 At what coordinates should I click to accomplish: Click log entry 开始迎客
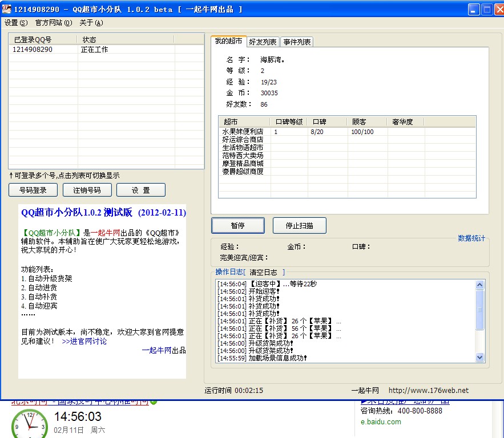[x=248, y=291]
